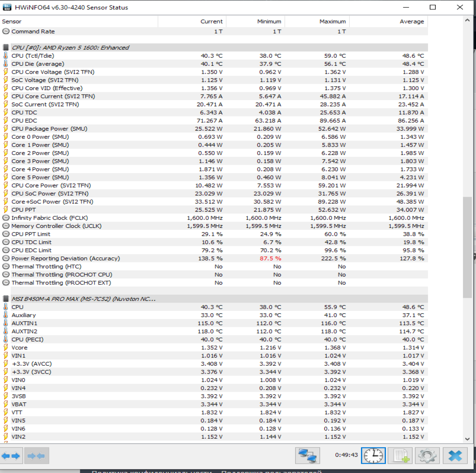Viewport: 476px width, 473px height.
Task: Select the 'CPU TDC Limit' label
Action: click(32, 242)
